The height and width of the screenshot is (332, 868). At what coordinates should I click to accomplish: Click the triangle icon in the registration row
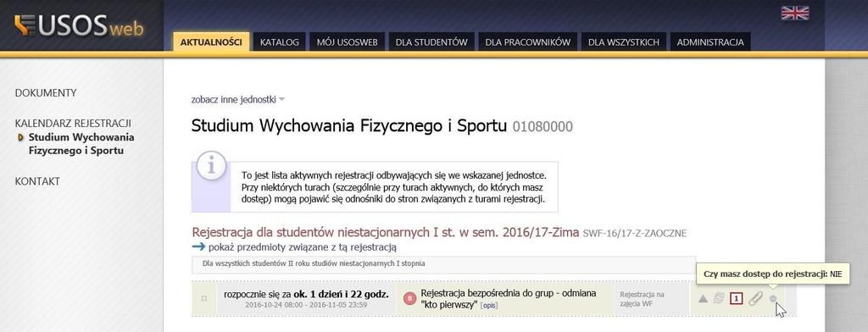click(x=703, y=299)
